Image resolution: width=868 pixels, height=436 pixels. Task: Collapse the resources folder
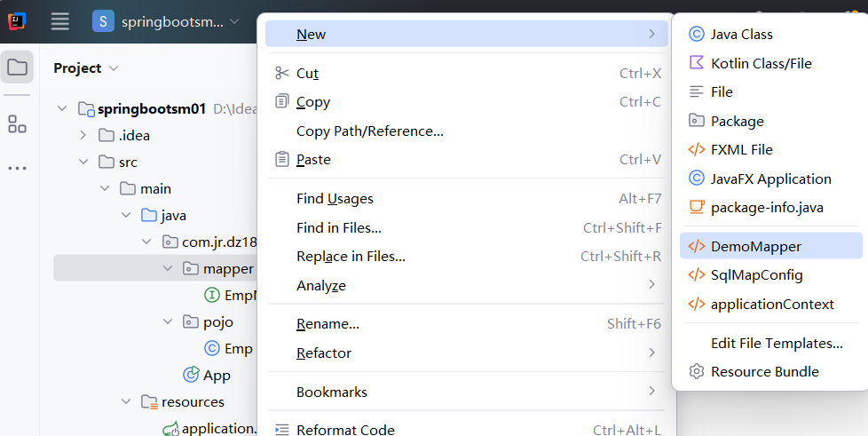126,401
